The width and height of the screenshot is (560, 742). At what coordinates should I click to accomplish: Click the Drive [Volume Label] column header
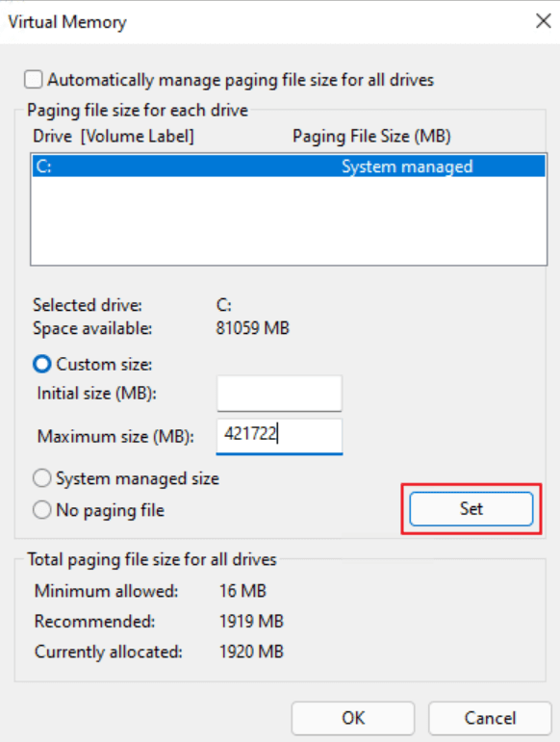(x=114, y=137)
